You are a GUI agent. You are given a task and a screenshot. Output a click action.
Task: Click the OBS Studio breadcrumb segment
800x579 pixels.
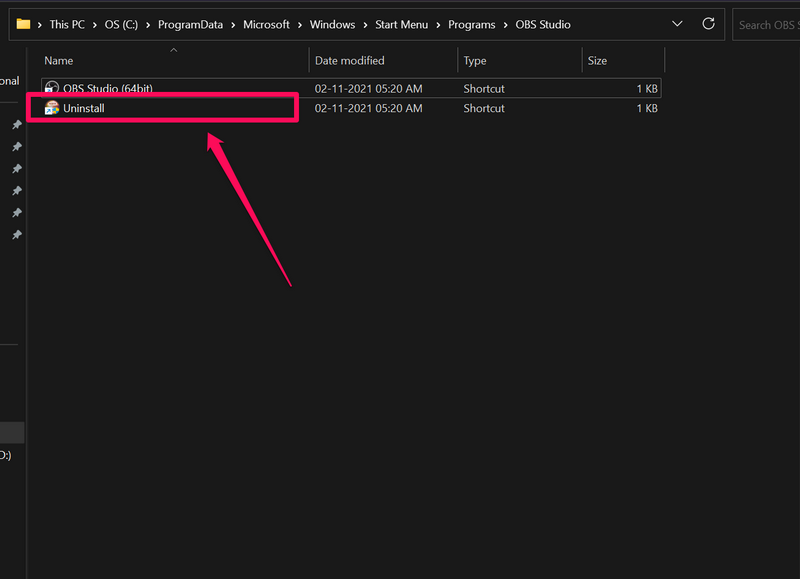542,25
